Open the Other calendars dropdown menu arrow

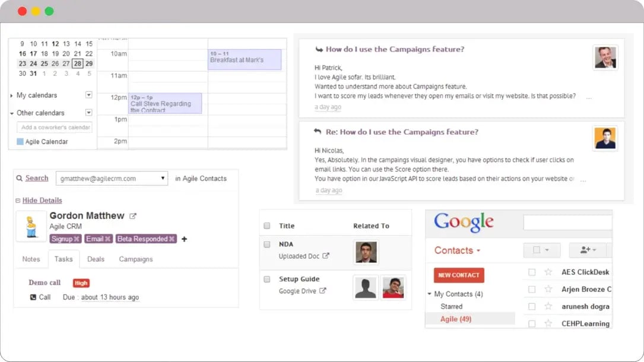coord(88,113)
